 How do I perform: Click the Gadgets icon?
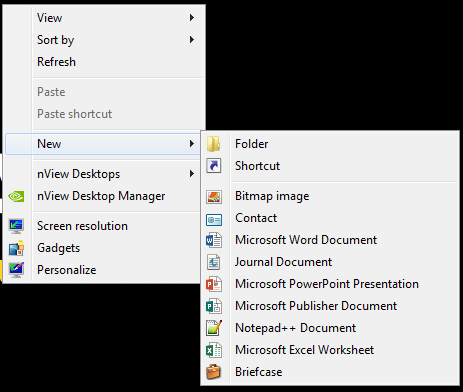pyautogui.click(x=16, y=248)
